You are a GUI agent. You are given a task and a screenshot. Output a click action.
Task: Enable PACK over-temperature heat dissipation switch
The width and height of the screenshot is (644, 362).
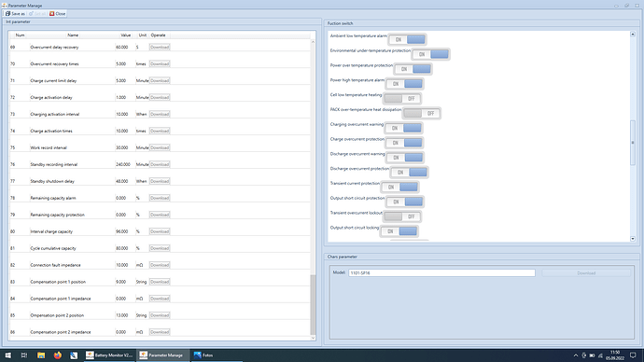(x=421, y=113)
